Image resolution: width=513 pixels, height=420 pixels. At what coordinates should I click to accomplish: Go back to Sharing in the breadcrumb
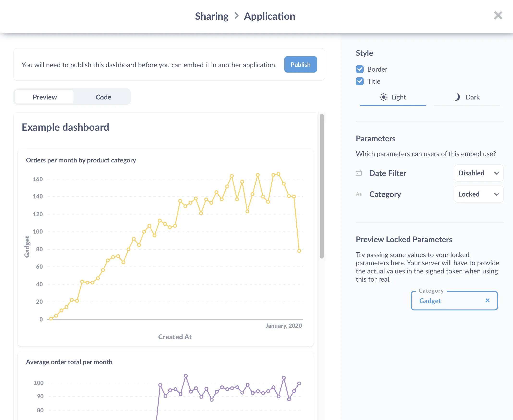212,16
